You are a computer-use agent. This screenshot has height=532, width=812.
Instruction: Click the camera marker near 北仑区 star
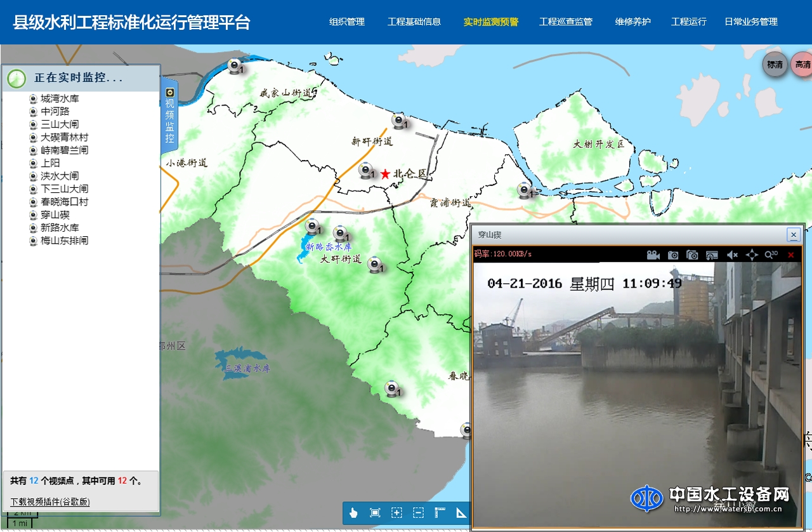point(365,171)
